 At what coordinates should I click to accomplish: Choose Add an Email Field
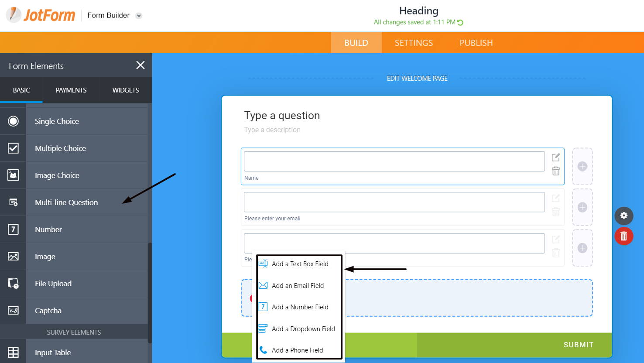point(298,286)
